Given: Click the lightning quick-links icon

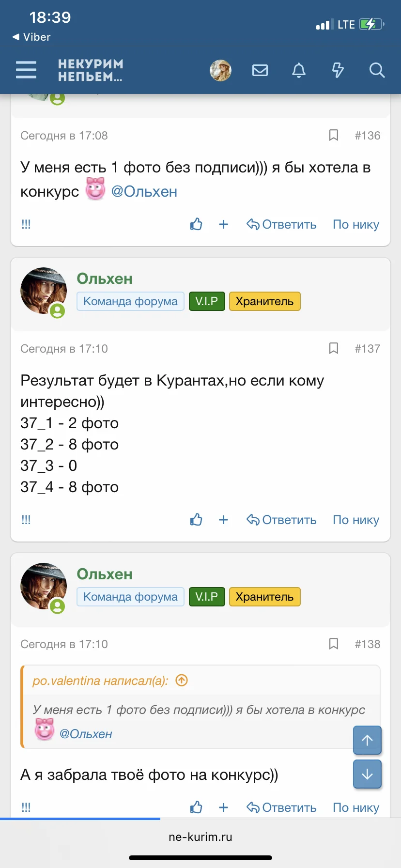Looking at the screenshot, I should click(338, 70).
